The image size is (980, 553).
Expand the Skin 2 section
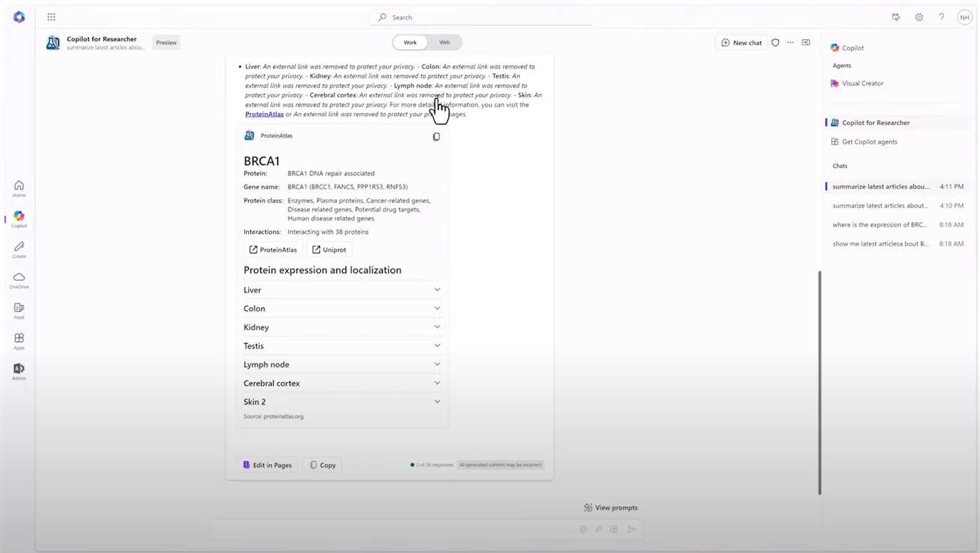click(342, 401)
